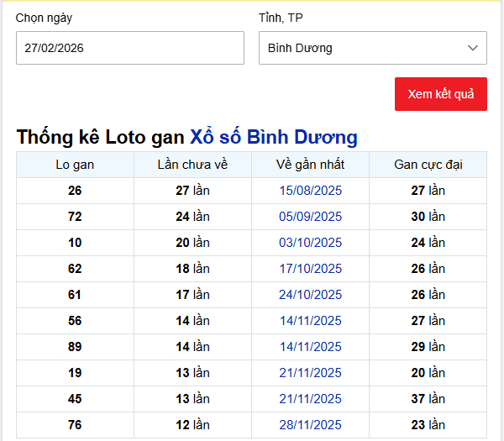Select loto number 26 in the first row

click(75, 191)
